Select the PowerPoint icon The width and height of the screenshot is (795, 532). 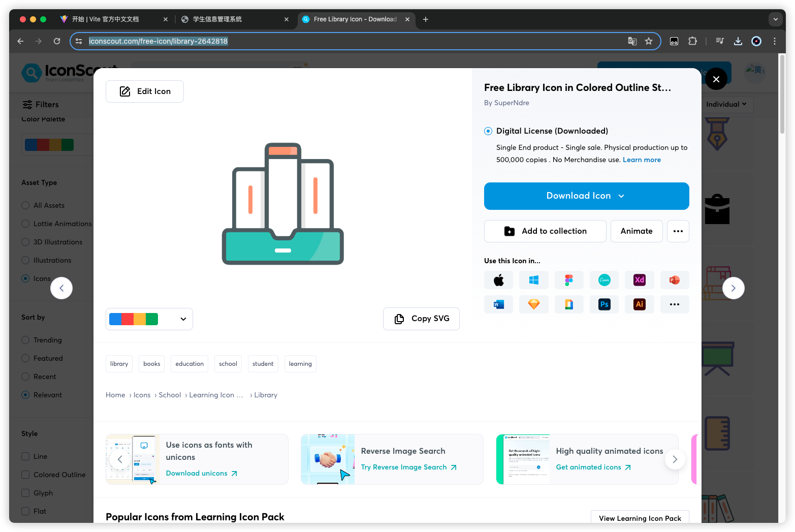[675, 280]
